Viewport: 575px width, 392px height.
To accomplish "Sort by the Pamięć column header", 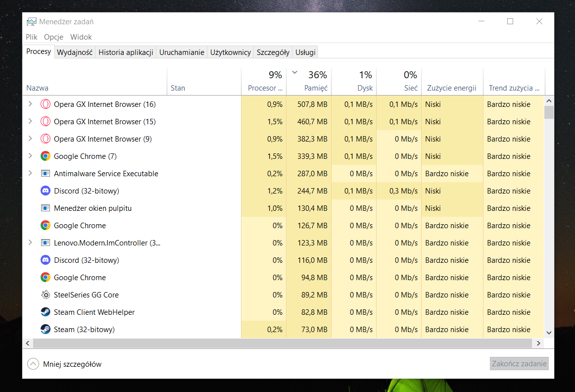I will pyautogui.click(x=309, y=81).
